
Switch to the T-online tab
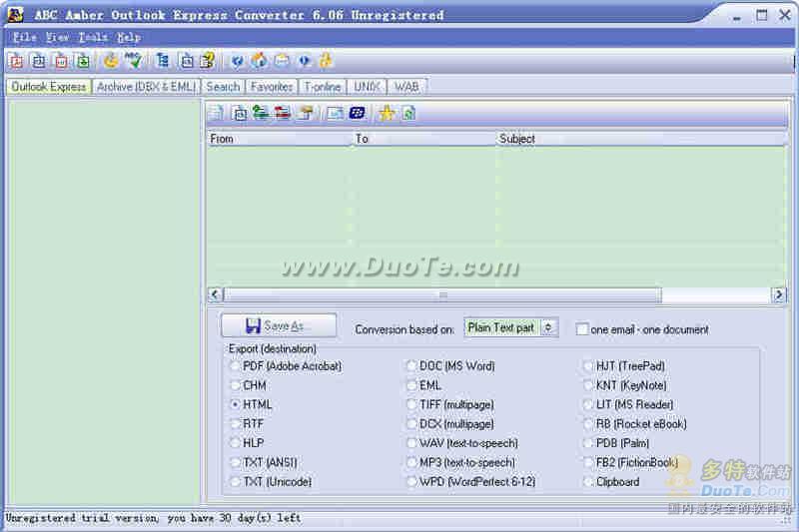323,87
